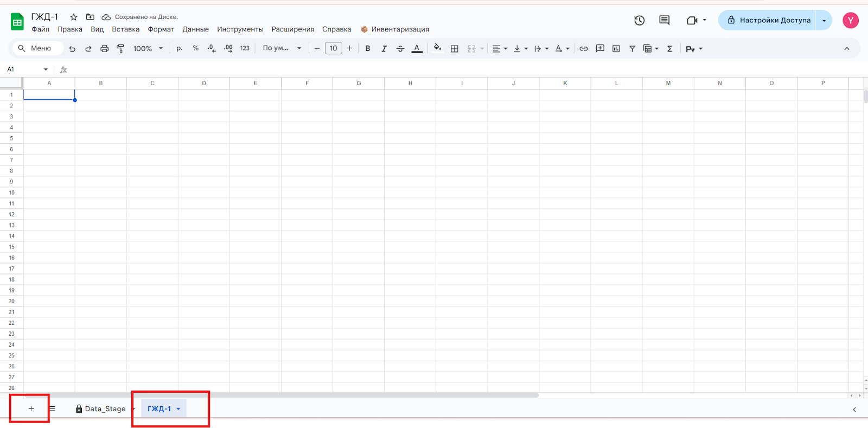Open the side panel chevron at bottom right
The width and height of the screenshot is (868, 428).
click(x=854, y=410)
